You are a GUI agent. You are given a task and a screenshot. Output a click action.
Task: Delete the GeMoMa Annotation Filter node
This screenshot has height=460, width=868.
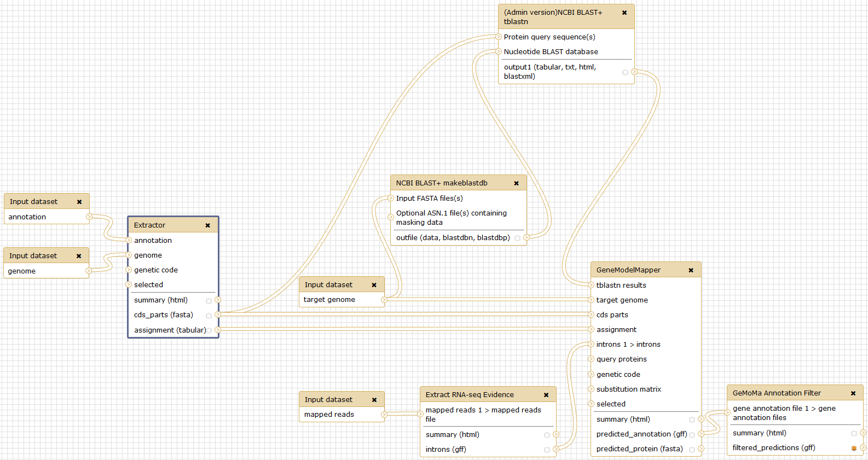(x=853, y=393)
